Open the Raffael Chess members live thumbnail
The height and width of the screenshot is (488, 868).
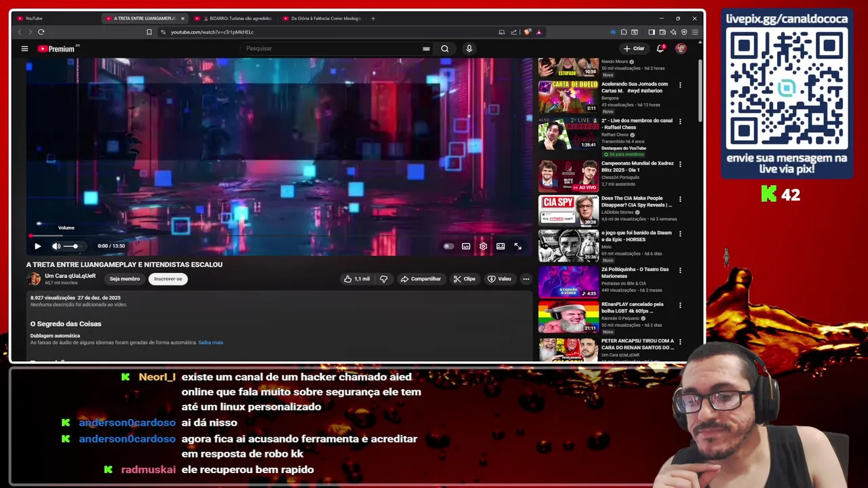coord(568,134)
